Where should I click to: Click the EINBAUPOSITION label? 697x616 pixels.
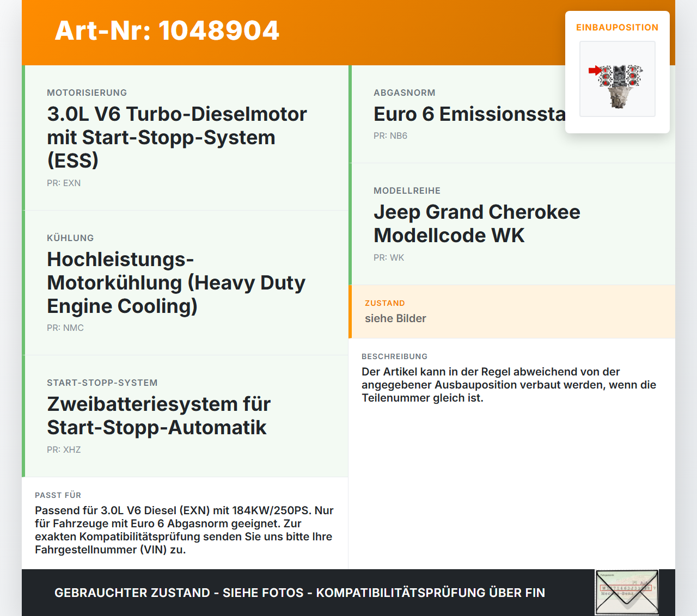[x=617, y=27]
